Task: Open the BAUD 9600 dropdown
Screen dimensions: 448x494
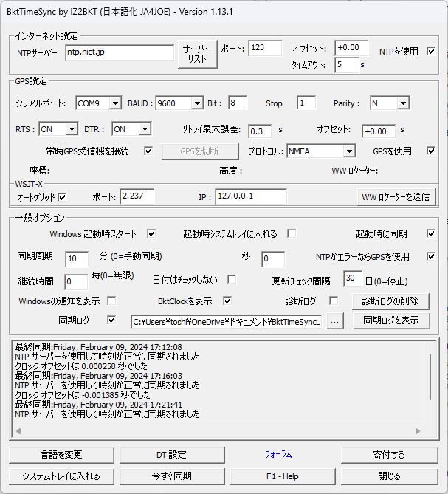Action: click(x=197, y=103)
